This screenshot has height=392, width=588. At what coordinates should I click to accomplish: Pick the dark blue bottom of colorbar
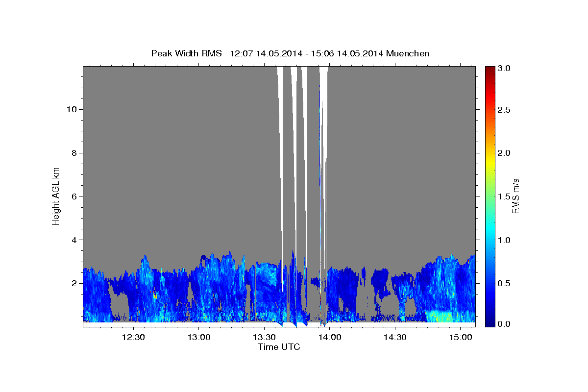(x=490, y=322)
